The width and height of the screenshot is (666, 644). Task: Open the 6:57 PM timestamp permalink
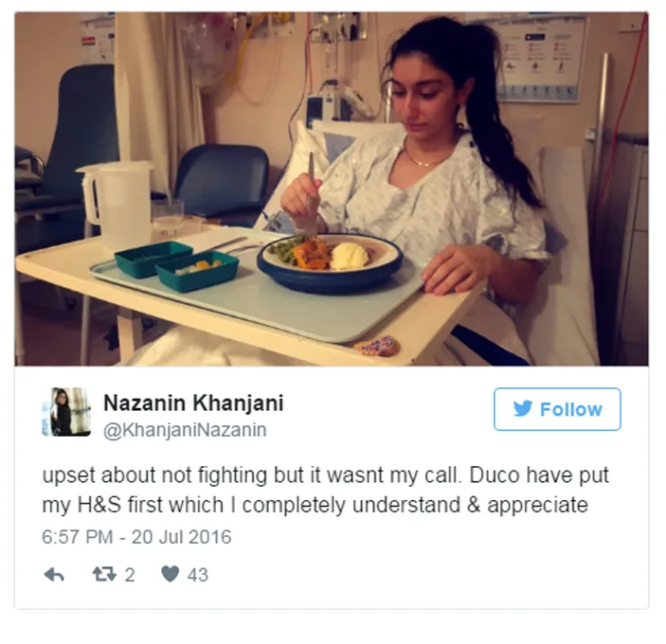tap(78, 537)
